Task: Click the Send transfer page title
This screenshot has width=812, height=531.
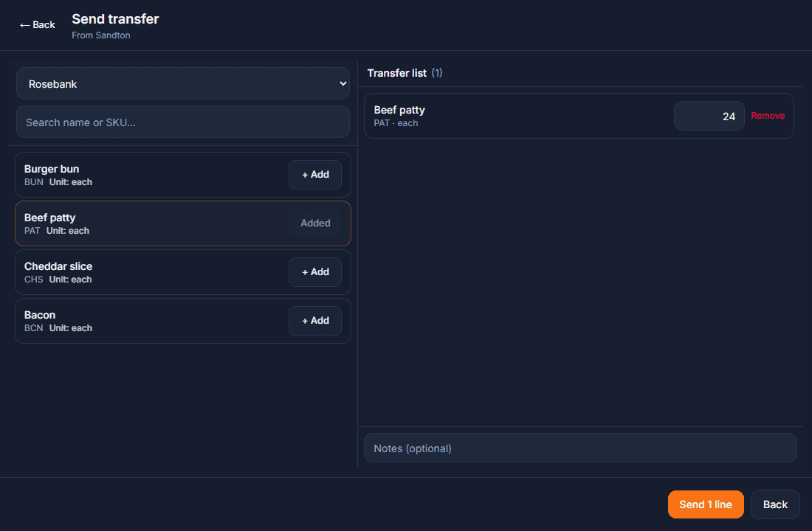Action: pos(115,19)
